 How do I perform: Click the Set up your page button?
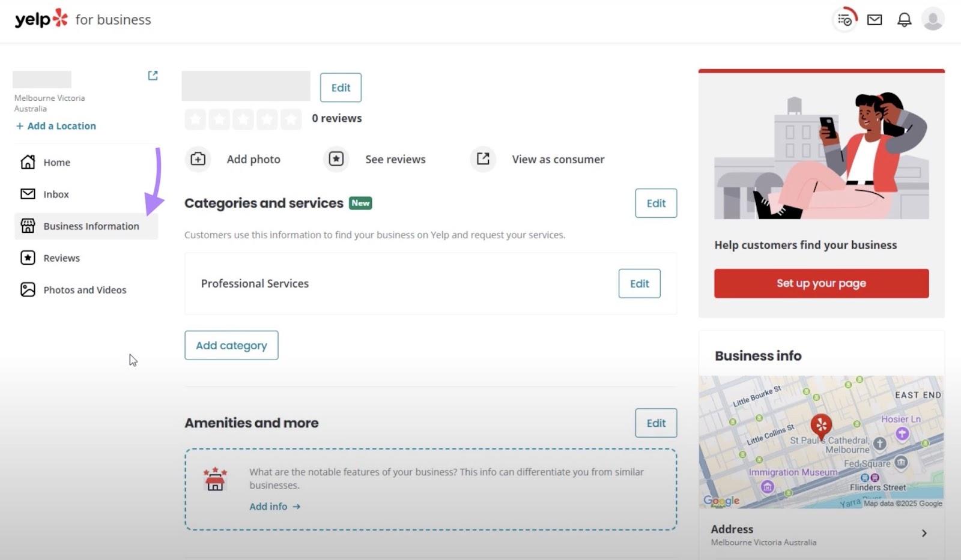click(821, 283)
